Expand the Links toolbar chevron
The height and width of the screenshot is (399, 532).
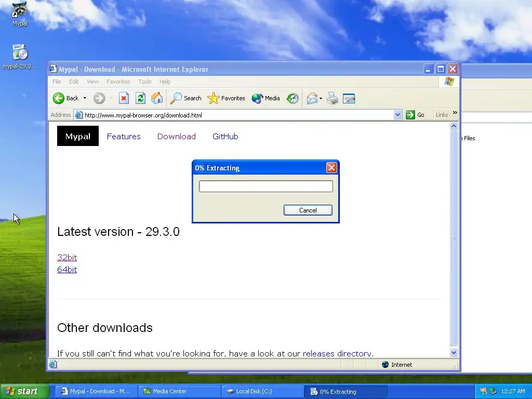coord(455,113)
